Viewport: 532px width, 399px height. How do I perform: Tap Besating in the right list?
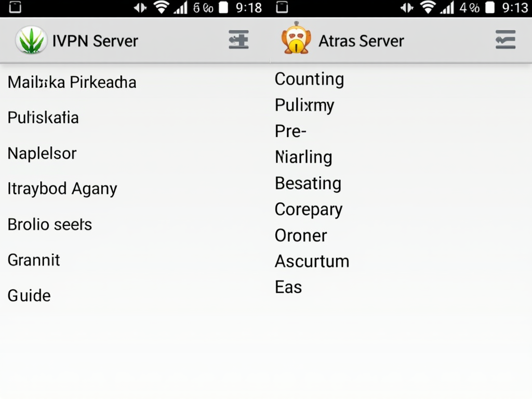308,183
